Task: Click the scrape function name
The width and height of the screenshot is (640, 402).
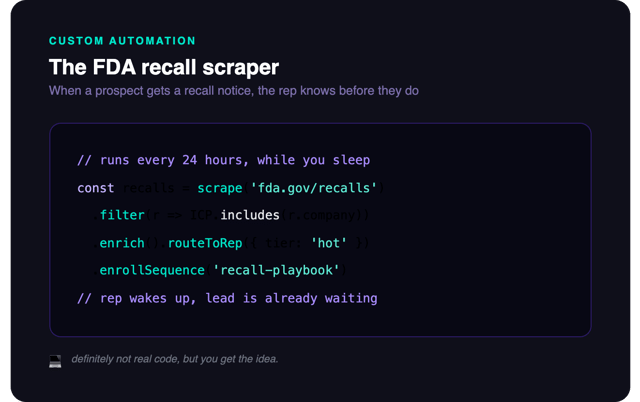Action: (220, 188)
